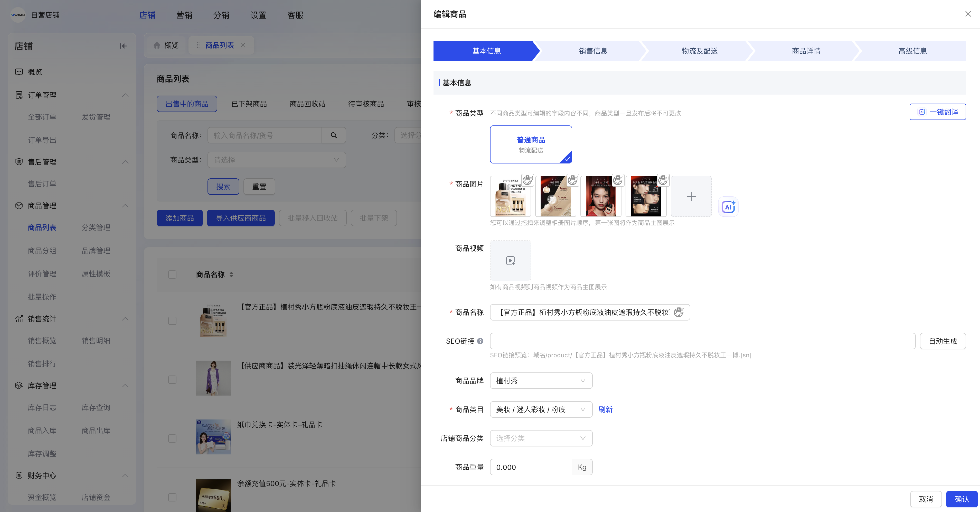Open 商品列表 in the sidebar
Screen dimensions: 980x512
click(x=42, y=228)
